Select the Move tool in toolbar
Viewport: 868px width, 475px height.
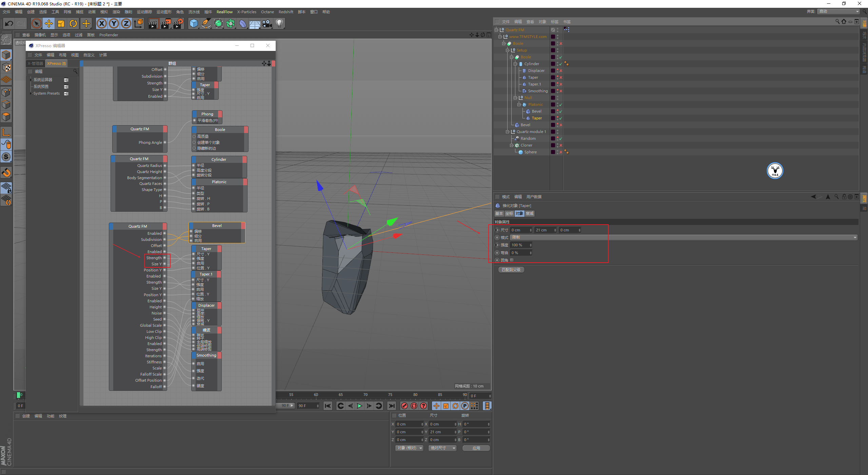(x=50, y=23)
